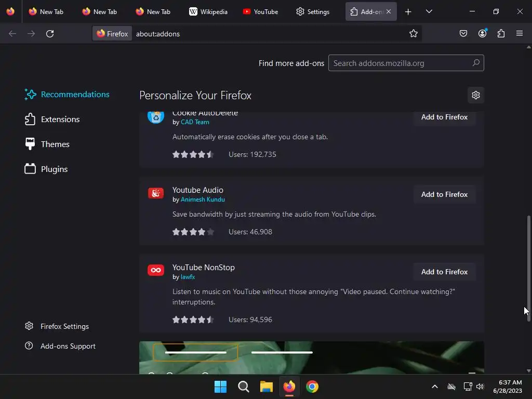Open File Explorer from taskbar
532x399 pixels.
pyautogui.click(x=267, y=387)
